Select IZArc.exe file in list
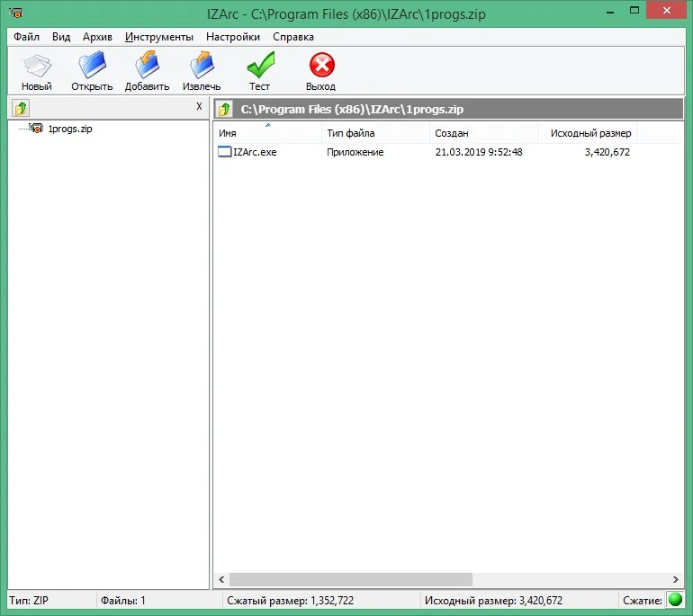693x616 pixels. coord(255,152)
